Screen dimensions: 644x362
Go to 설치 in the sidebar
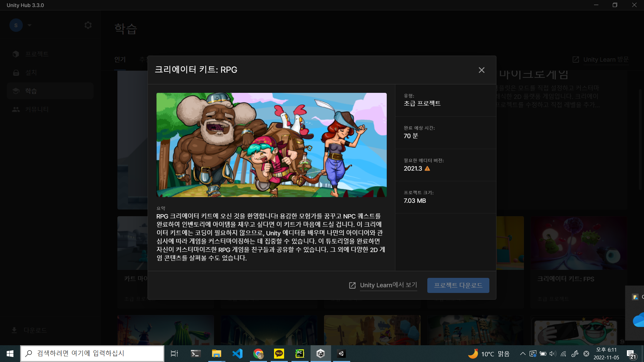pos(50,72)
